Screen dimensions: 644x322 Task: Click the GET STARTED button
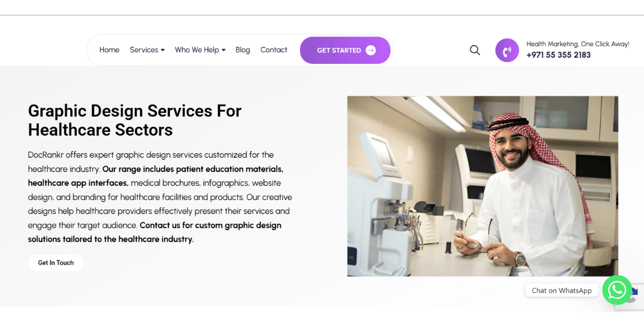click(345, 50)
